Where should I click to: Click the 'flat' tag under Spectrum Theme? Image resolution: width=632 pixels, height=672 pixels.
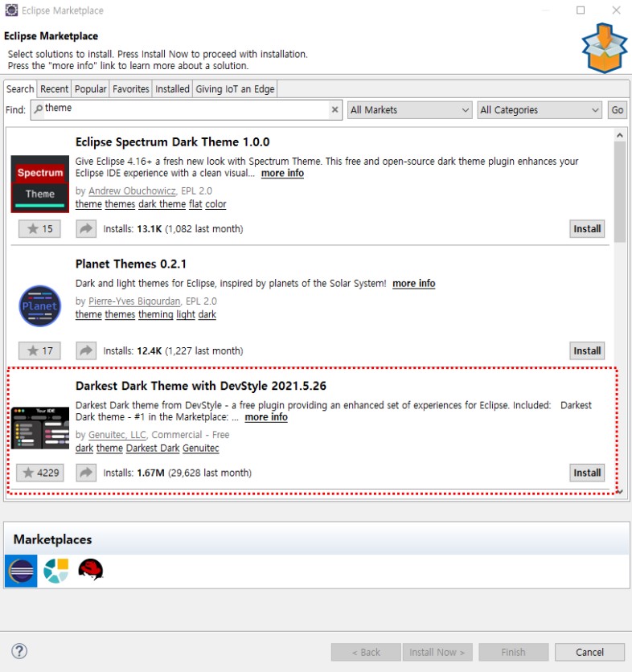coord(195,204)
